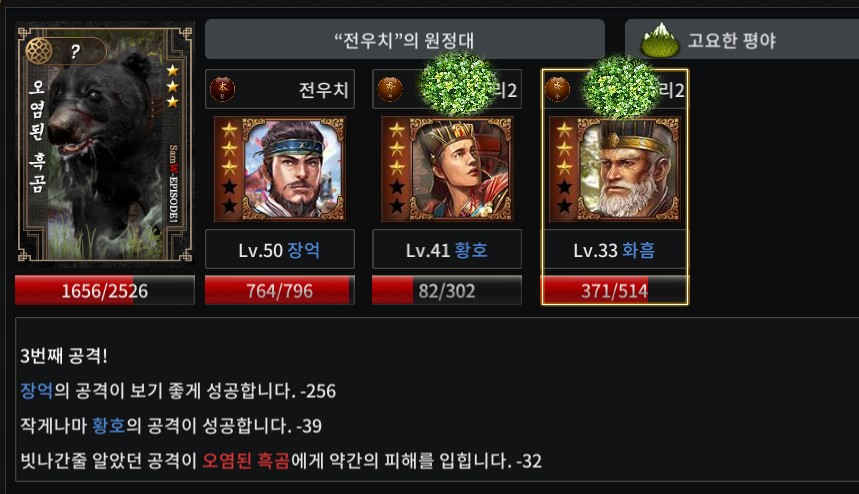Click the red 本 badge icon beside 전우치
Screen dimensions: 859x494
[222, 89]
